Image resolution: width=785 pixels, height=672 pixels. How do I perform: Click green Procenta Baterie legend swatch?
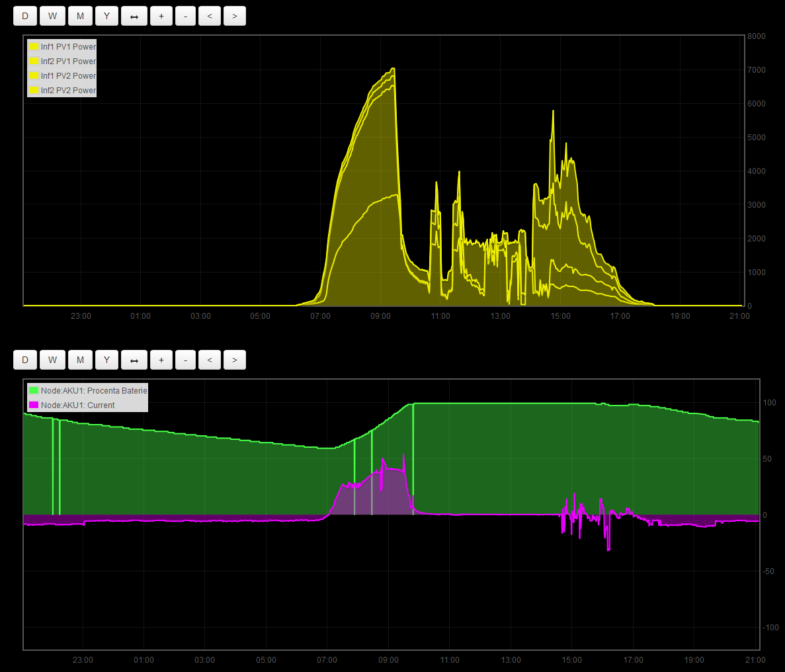33,391
